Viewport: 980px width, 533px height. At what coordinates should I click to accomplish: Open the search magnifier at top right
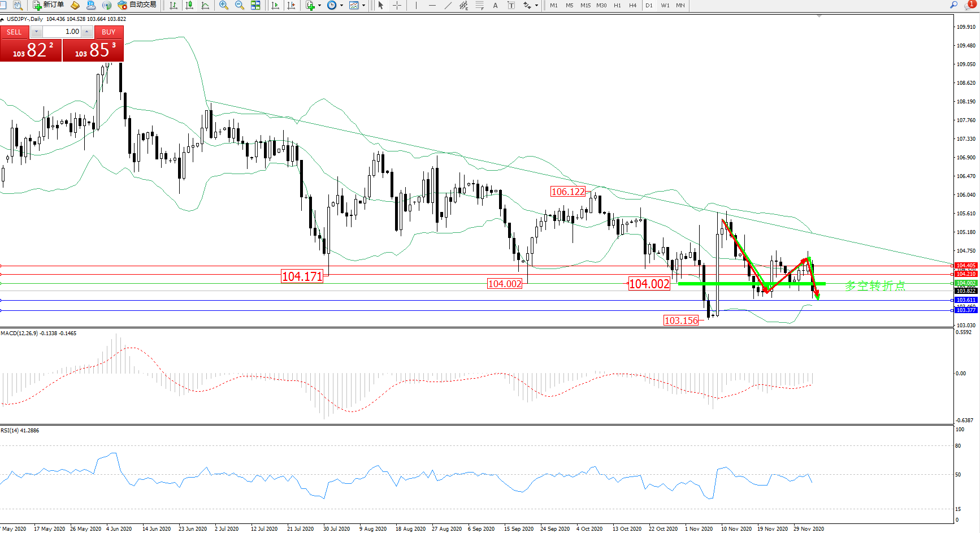tap(953, 5)
